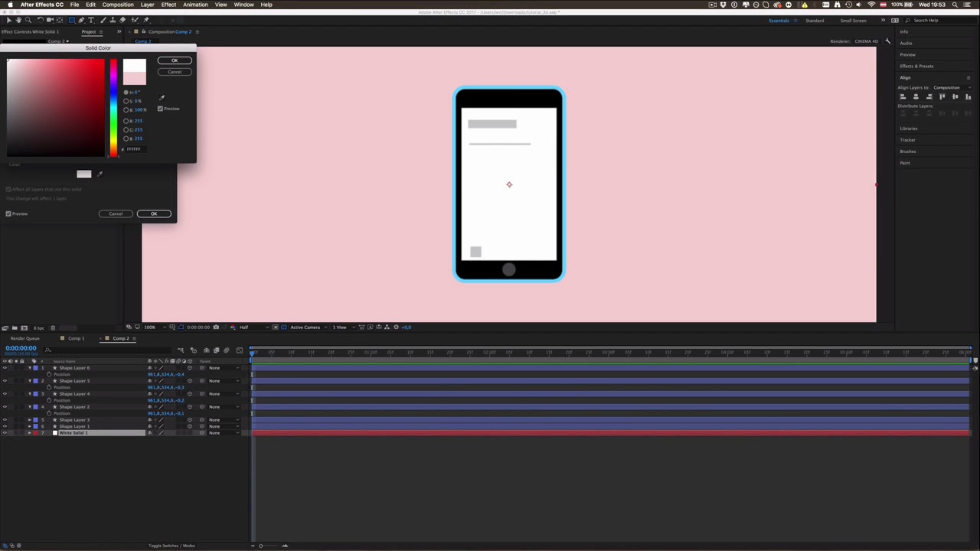Click Cancel in the Solid Settings dialog

(116, 214)
